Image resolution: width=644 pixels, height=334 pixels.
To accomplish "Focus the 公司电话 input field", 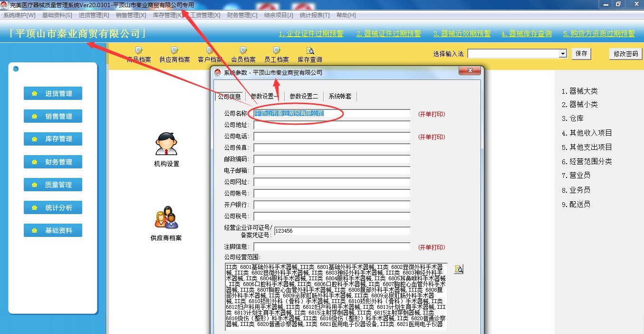I will click(x=332, y=137).
